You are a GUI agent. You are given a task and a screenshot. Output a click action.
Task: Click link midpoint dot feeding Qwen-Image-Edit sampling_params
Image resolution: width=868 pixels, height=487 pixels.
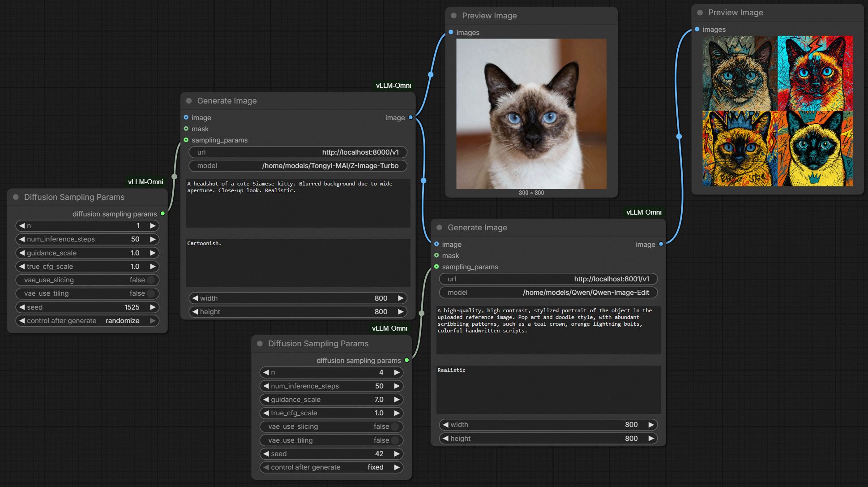[421, 313]
